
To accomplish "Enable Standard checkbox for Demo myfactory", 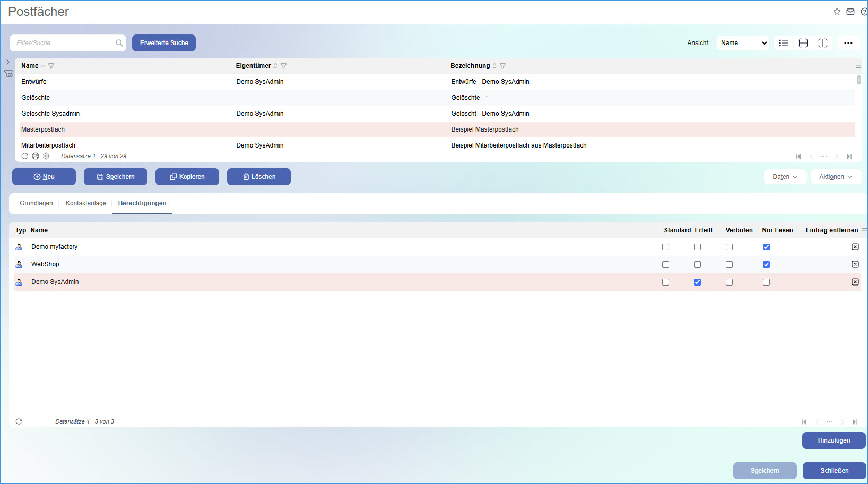I will (665, 247).
